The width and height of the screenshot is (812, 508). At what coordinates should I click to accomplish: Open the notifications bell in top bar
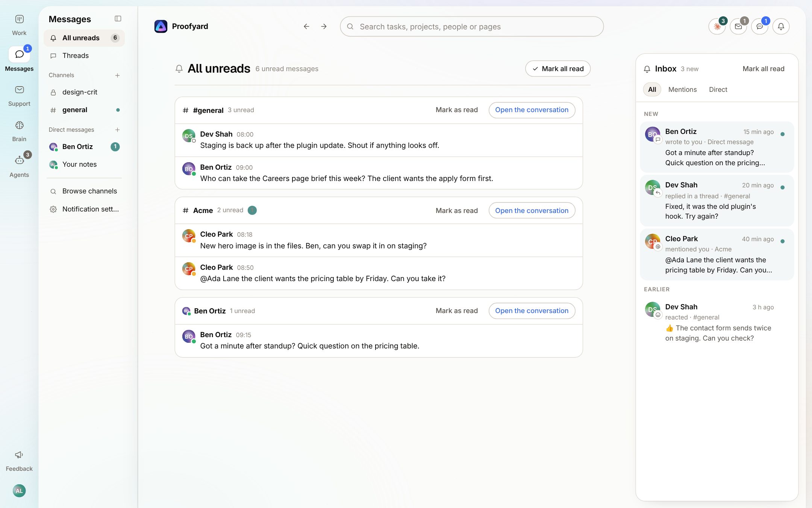click(781, 26)
